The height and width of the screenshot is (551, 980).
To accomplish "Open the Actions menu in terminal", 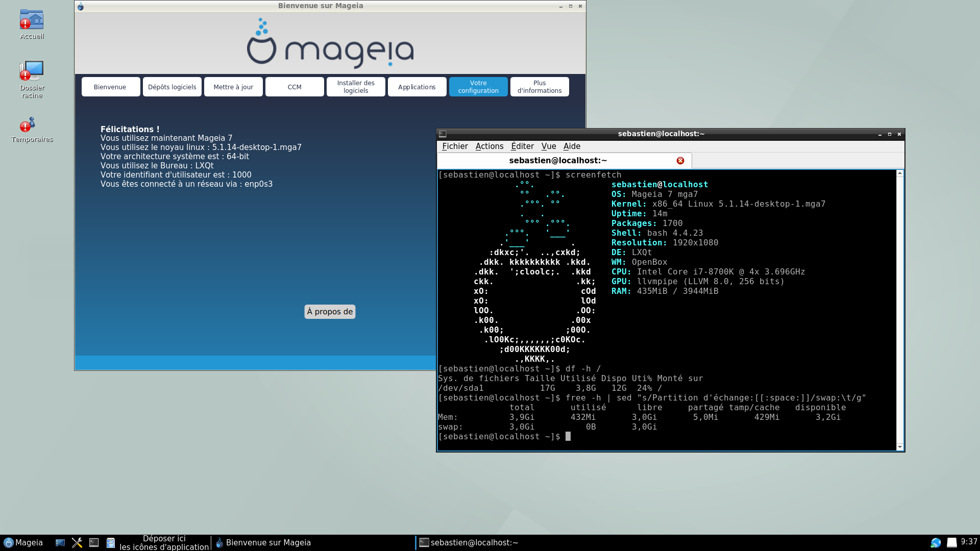I will pos(489,146).
